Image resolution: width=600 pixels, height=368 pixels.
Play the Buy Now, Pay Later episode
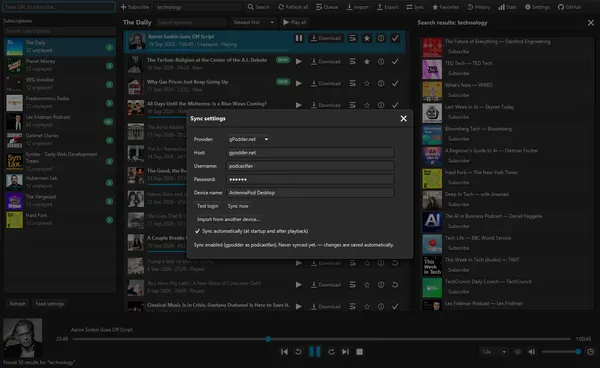tap(299, 285)
